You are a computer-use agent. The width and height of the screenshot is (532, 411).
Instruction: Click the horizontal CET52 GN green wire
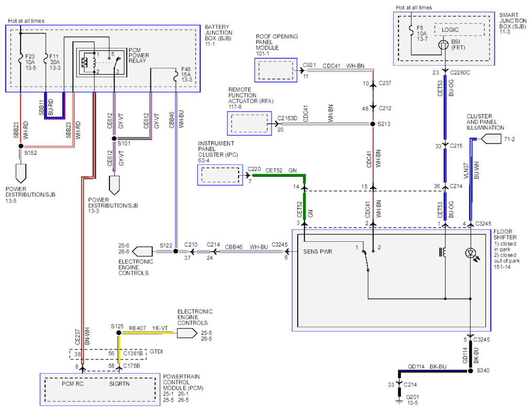[x=279, y=176]
